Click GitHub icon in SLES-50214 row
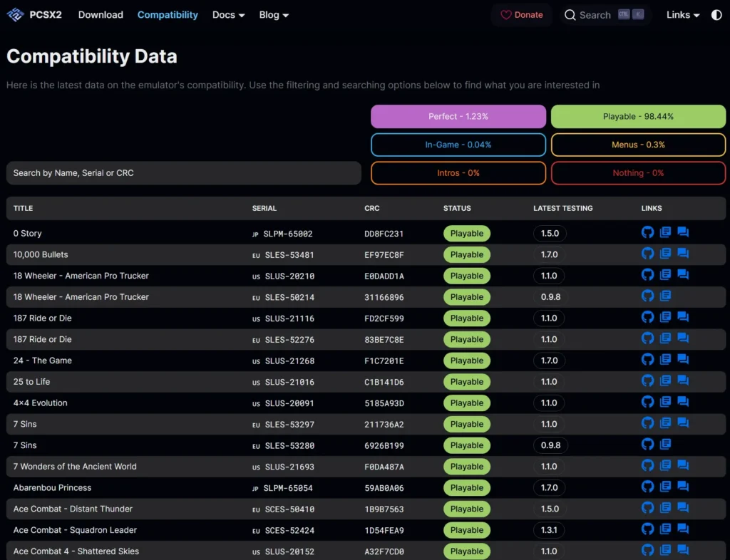This screenshot has height=560, width=730. tap(647, 296)
